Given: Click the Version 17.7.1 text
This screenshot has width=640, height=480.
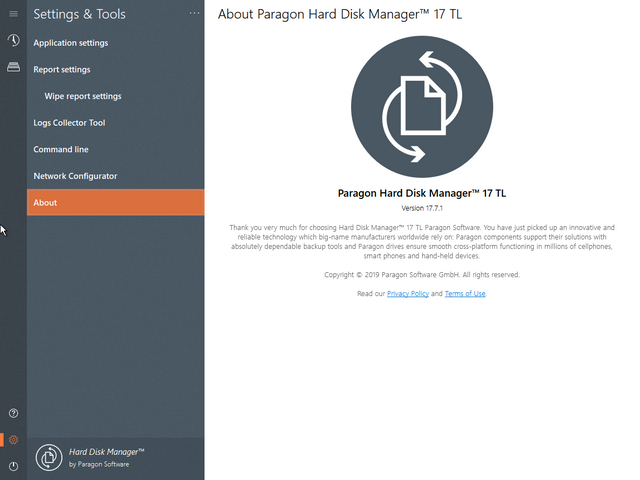Looking at the screenshot, I should 421,209.
